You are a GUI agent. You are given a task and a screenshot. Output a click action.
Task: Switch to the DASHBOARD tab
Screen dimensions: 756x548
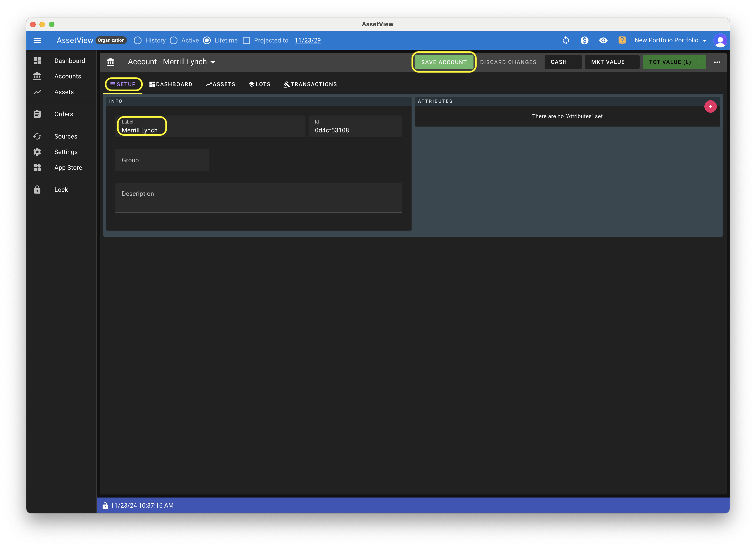pyautogui.click(x=171, y=84)
